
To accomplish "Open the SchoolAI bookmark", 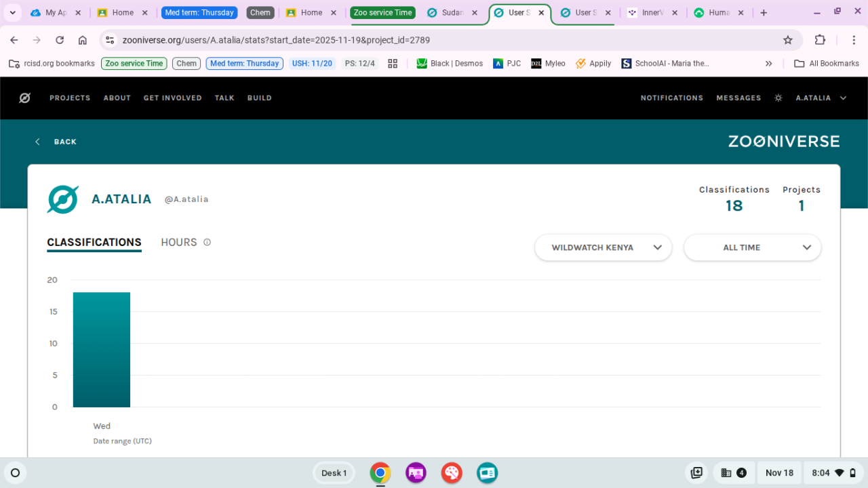I will pos(665,64).
